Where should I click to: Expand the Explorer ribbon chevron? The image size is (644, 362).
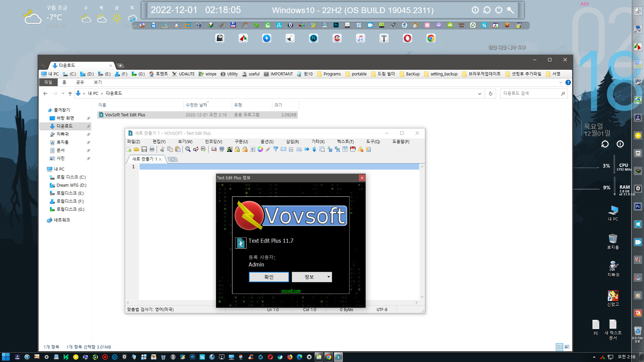click(560, 82)
